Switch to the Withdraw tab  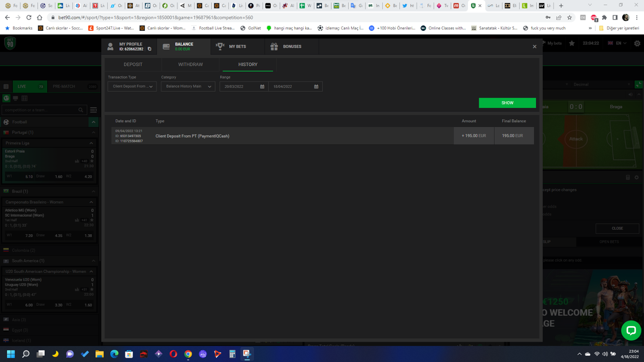[190, 64]
